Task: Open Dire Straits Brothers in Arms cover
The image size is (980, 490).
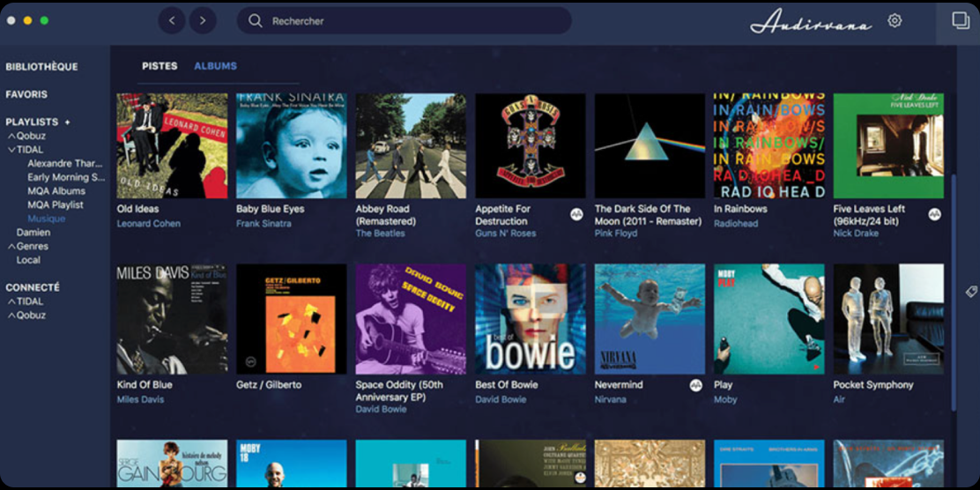Action: pyautogui.click(x=768, y=464)
